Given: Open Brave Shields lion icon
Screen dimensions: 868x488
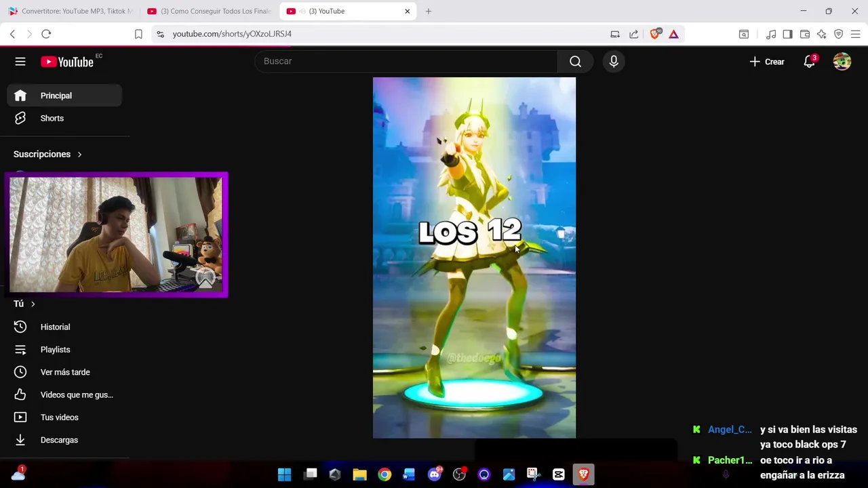Looking at the screenshot, I should point(654,34).
